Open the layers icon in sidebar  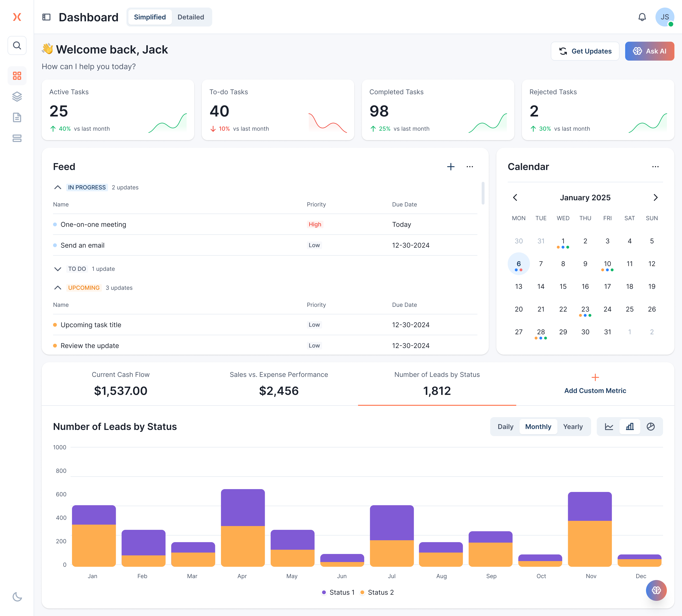17,97
